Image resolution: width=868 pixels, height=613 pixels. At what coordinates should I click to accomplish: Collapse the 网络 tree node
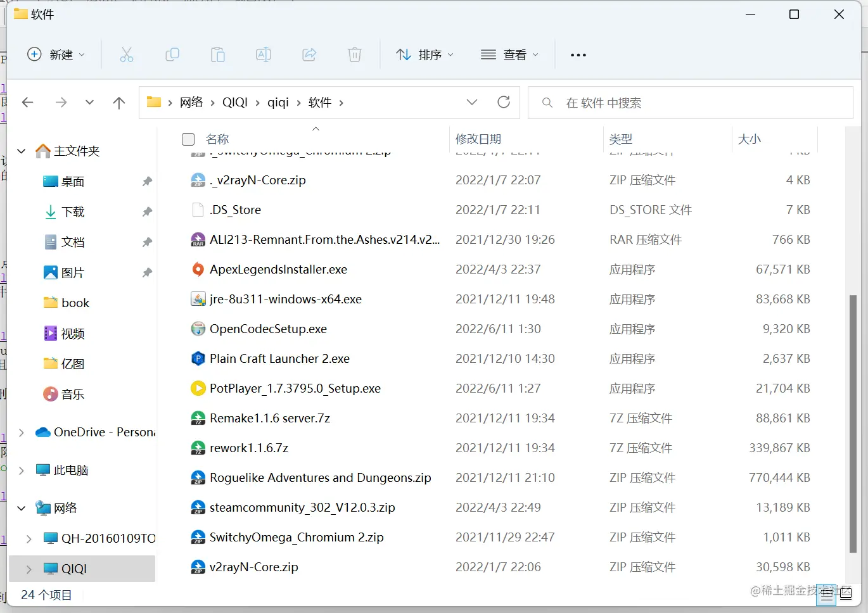click(22, 509)
